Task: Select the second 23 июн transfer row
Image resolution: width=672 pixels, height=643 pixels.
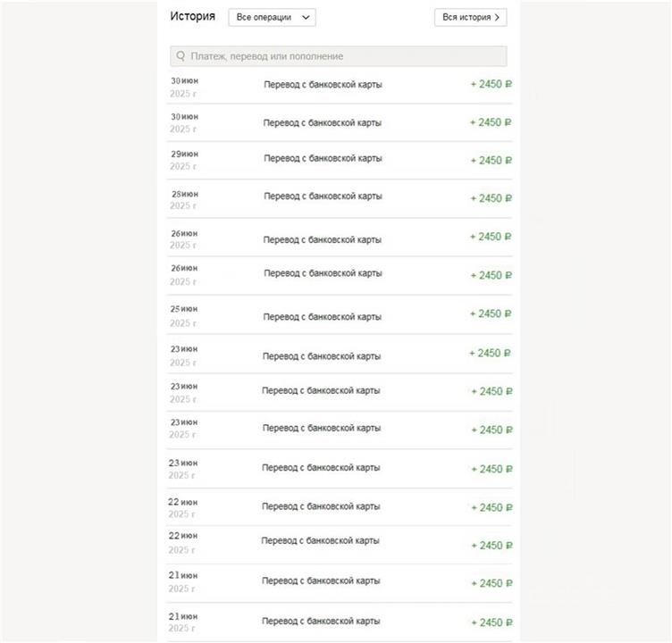Action: [323, 391]
